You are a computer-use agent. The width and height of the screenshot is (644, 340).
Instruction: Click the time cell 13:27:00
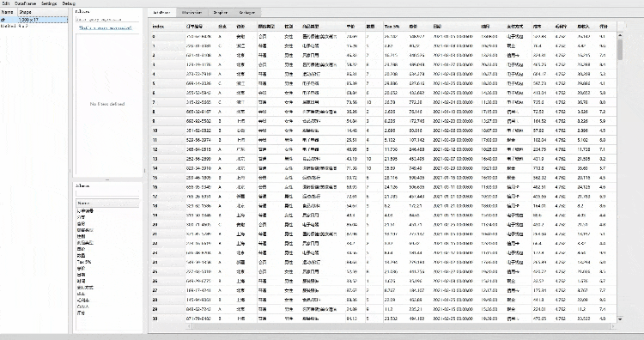pyautogui.click(x=493, y=121)
